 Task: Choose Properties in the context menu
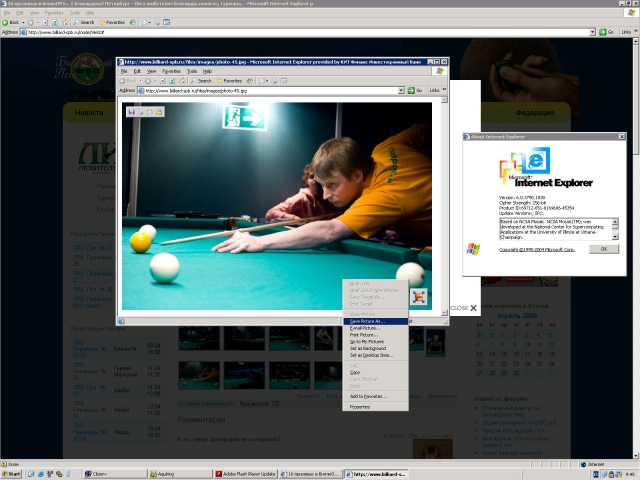coord(359,407)
